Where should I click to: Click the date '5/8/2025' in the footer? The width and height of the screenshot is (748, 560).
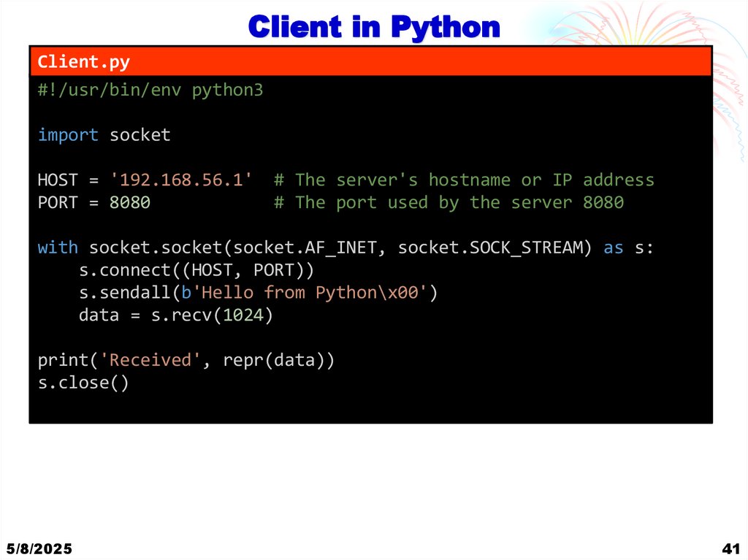click(39, 548)
